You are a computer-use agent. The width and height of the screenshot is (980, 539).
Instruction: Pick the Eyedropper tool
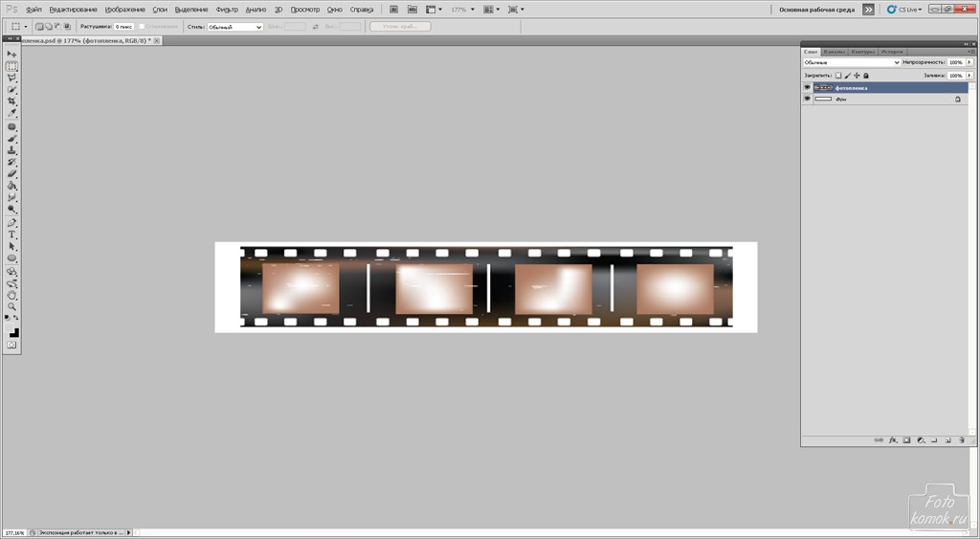tap(12, 113)
